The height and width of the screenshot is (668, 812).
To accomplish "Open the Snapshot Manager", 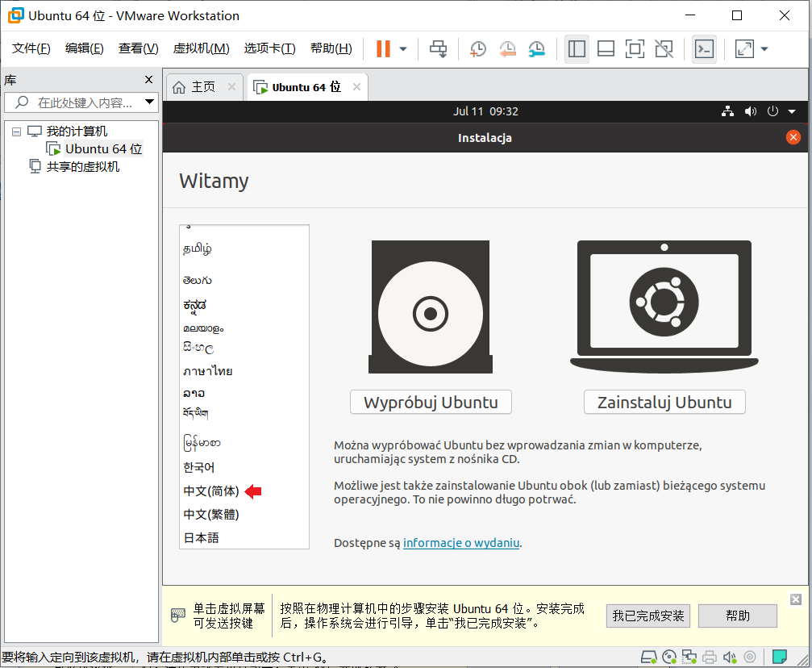I will 537,49.
